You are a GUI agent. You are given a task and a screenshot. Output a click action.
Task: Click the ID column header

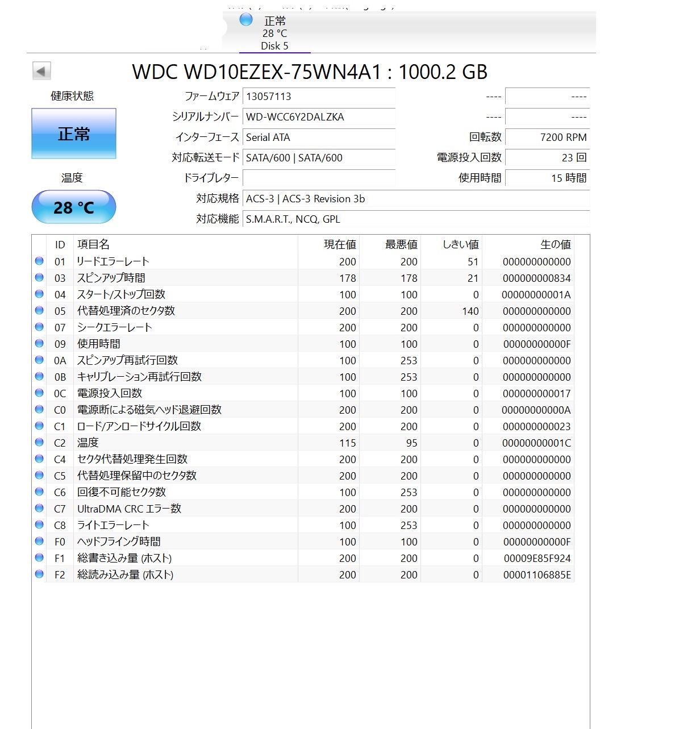[x=60, y=244]
